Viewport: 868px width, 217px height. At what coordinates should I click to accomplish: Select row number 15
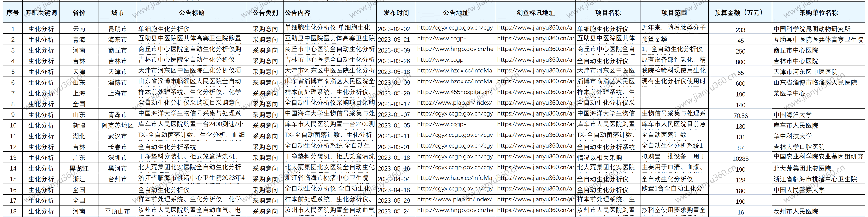[13, 179]
